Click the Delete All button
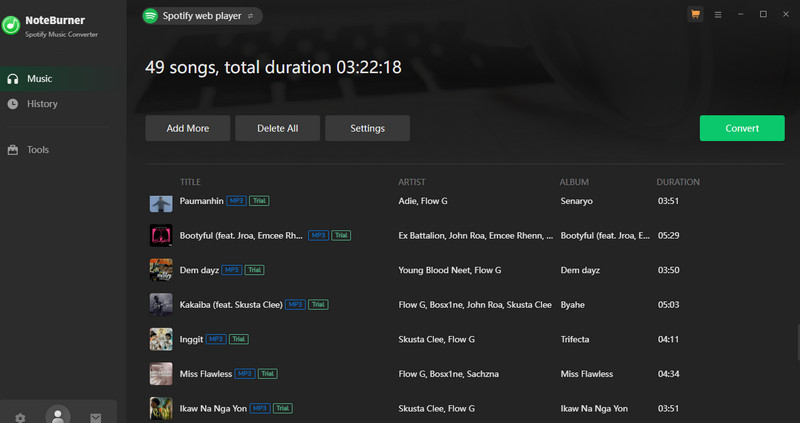The height and width of the screenshot is (423, 800). [x=278, y=128]
